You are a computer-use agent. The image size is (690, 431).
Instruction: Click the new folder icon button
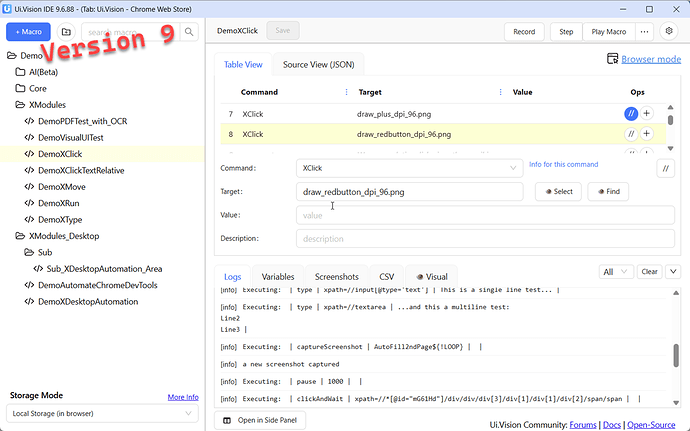click(x=66, y=32)
